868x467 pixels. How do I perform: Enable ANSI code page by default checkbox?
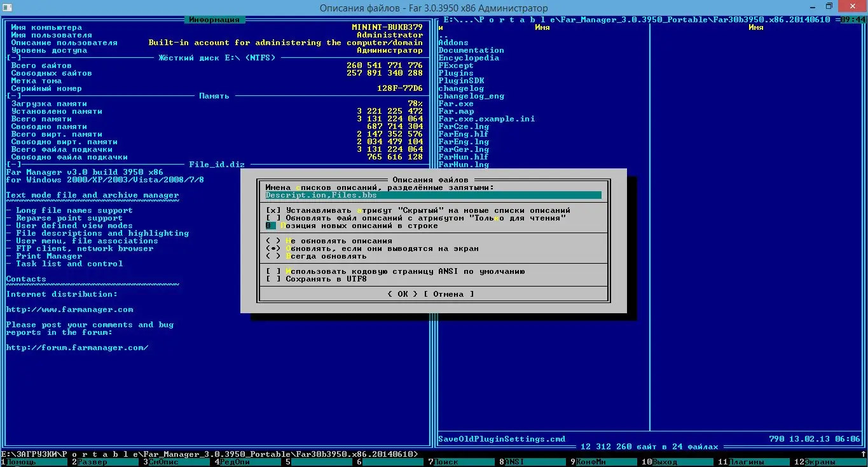coord(273,271)
